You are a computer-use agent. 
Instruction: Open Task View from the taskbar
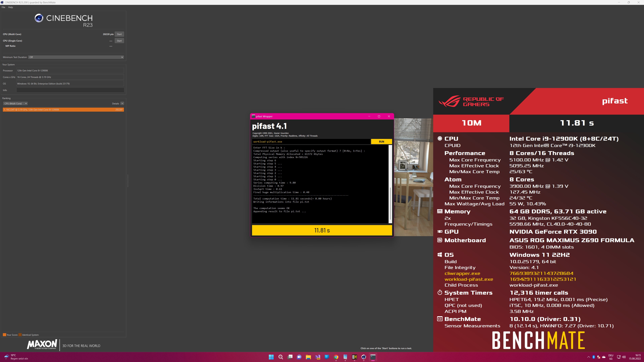290,357
